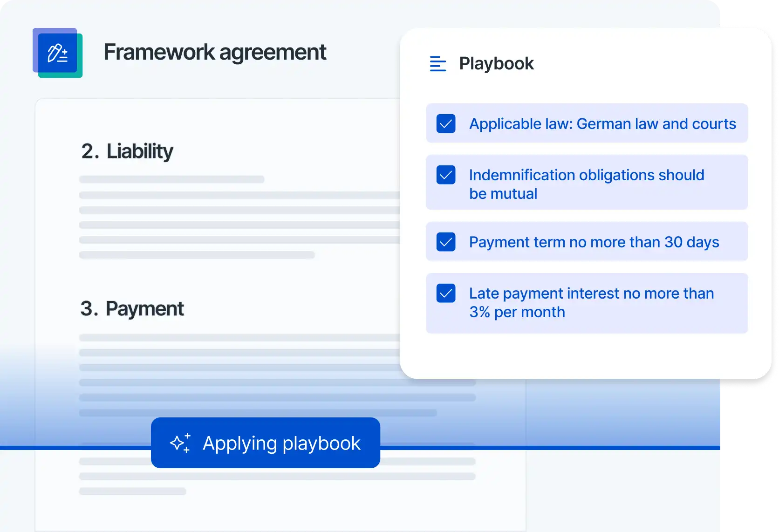Jump to the 2. Liability section heading
779x532 pixels.
(x=127, y=151)
